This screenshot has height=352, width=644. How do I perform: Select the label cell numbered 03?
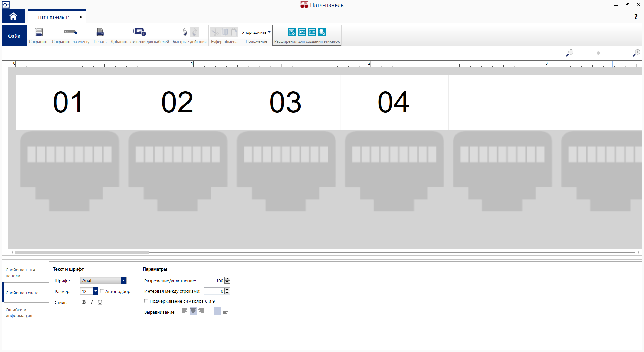[x=286, y=102]
